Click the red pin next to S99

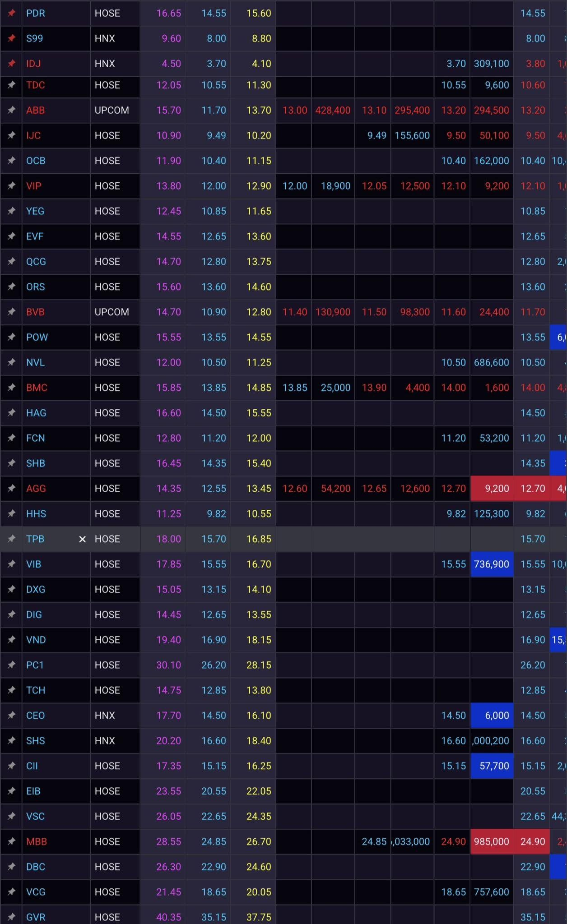(11, 38)
